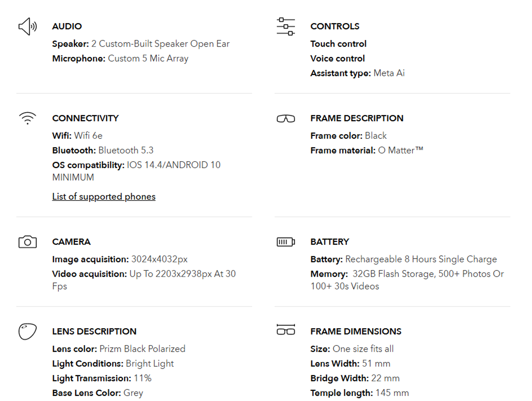Click the FRAME DIMENSIONS heading

pos(355,331)
